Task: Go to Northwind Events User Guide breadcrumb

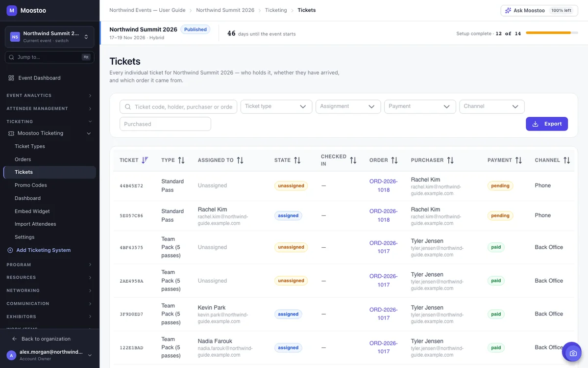Action: [x=147, y=10]
